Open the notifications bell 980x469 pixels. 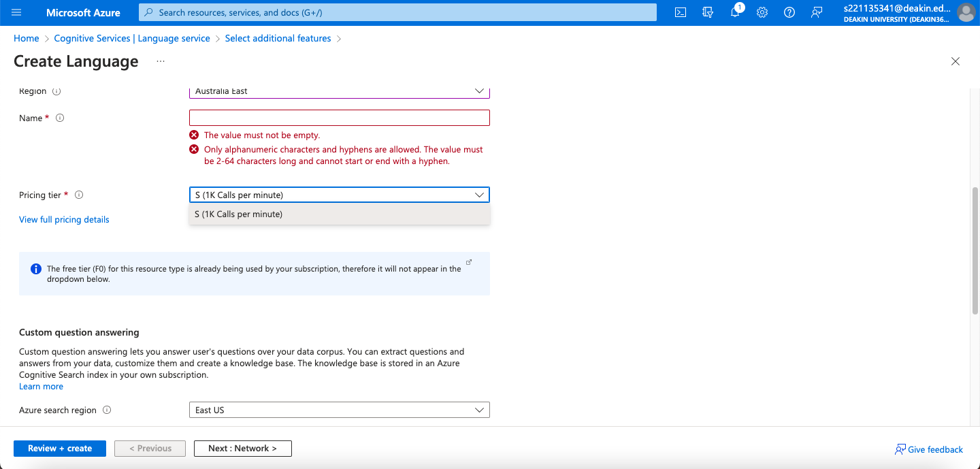pyautogui.click(x=735, y=12)
